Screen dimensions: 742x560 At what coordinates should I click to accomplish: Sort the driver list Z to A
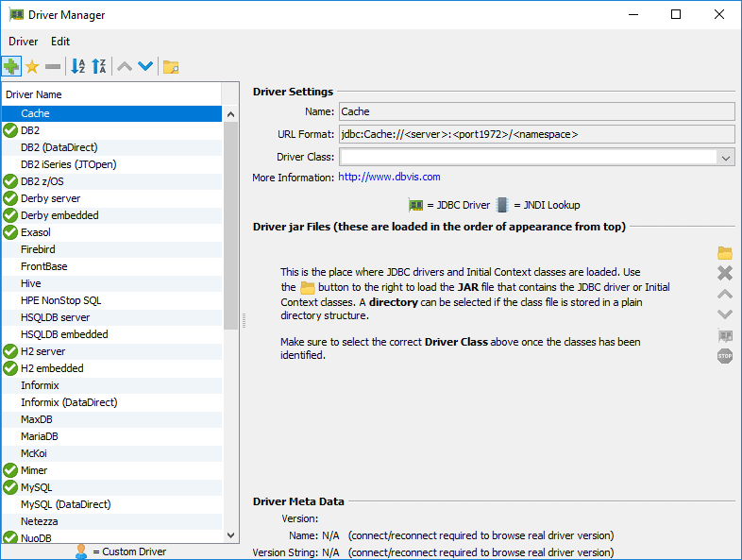(98, 67)
